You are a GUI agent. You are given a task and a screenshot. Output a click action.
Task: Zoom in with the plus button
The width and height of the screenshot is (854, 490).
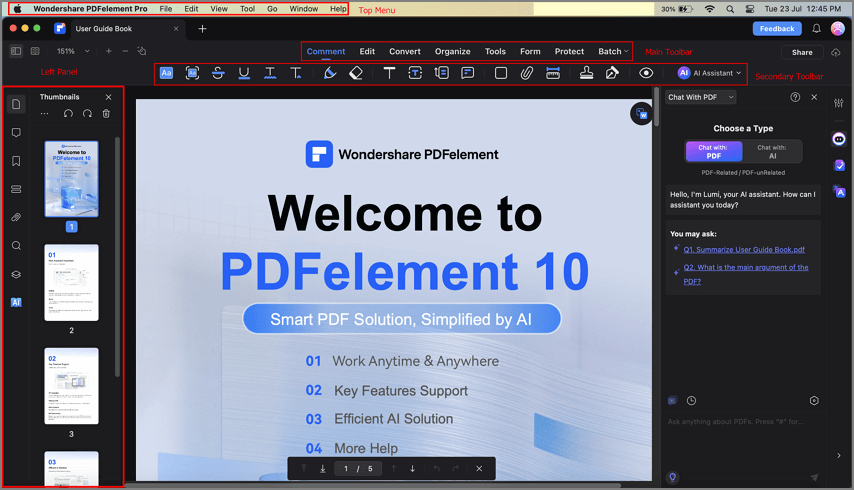click(108, 51)
